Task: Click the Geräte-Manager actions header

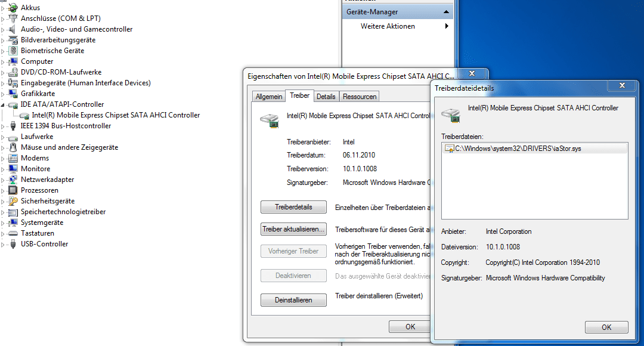Action: click(x=397, y=12)
